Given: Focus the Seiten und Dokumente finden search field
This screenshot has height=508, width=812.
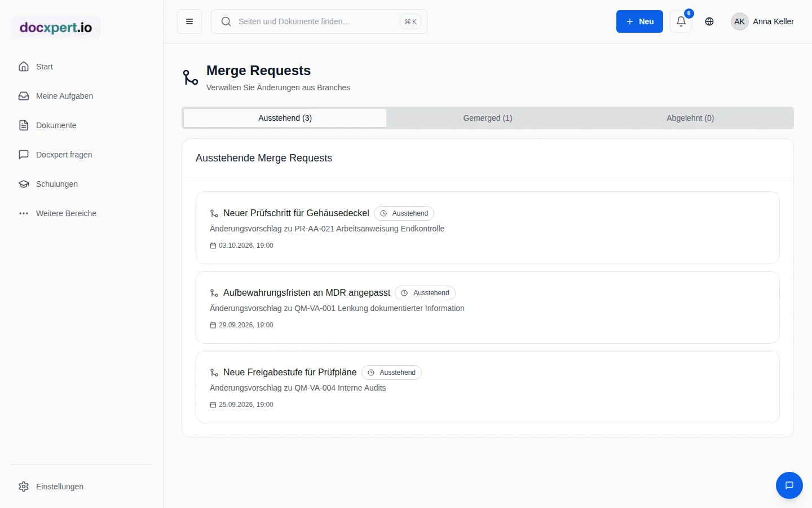Looking at the screenshot, I should (319, 21).
